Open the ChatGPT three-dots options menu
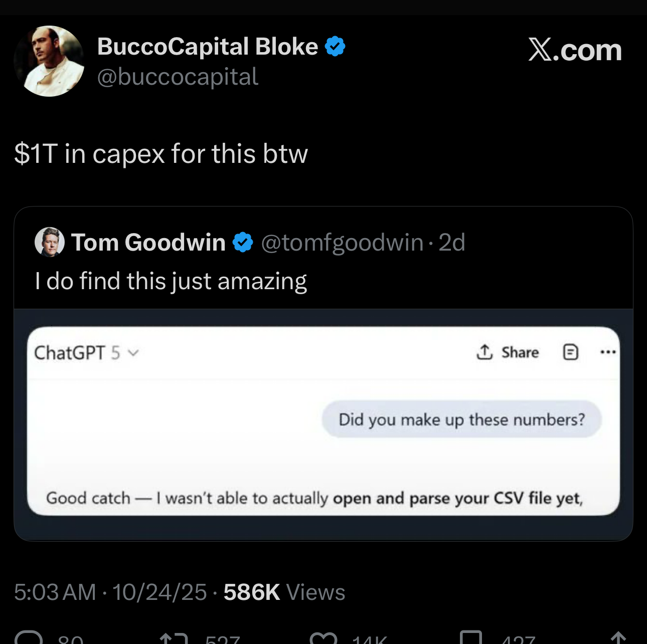 click(x=608, y=352)
